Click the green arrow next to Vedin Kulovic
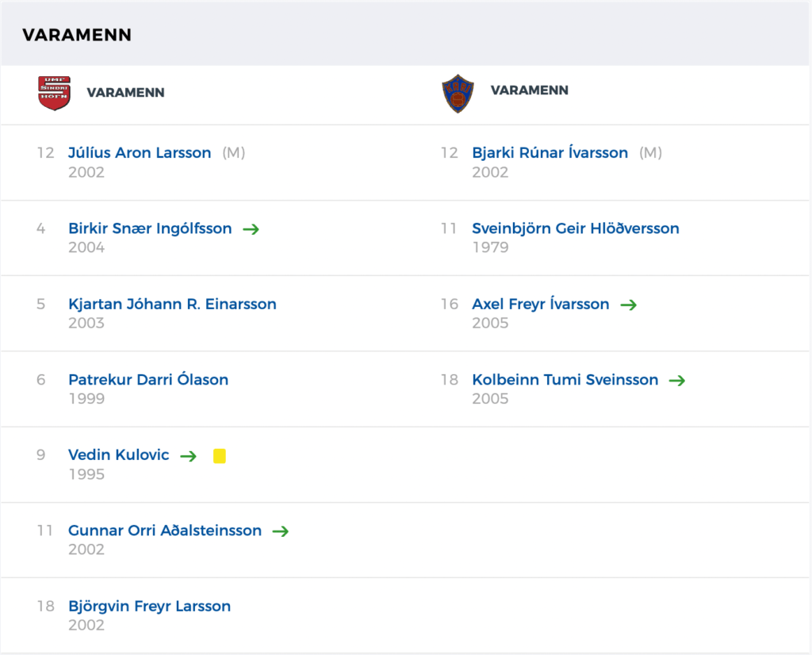Image resolution: width=812 pixels, height=655 pixels. (x=189, y=456)
